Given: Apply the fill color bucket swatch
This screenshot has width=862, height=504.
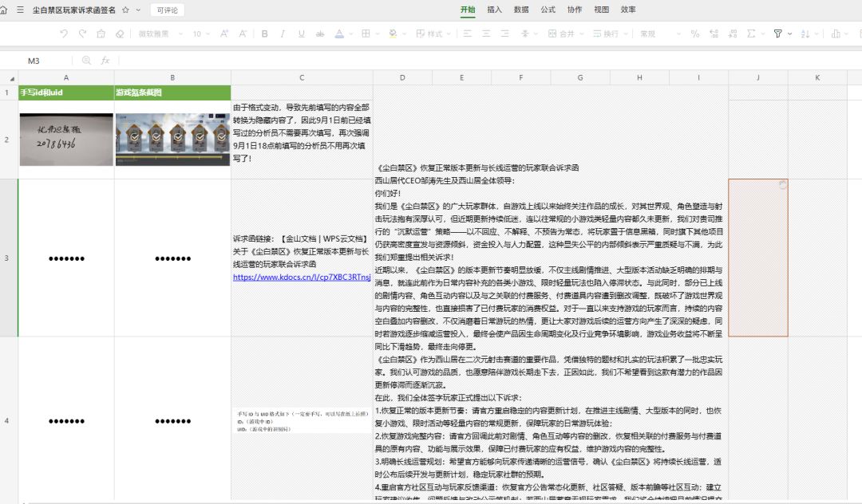Looking at the screenshot, I should tap(393, 34).
